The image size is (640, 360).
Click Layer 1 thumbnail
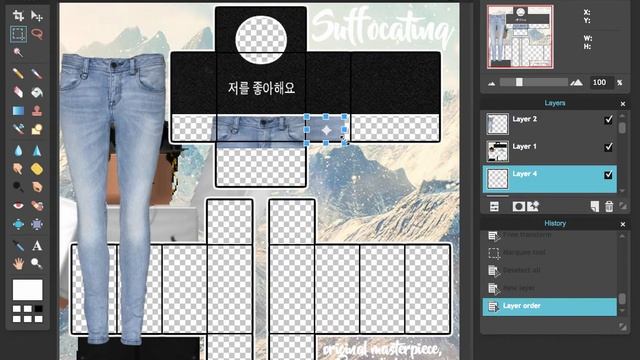click(498, 151)
